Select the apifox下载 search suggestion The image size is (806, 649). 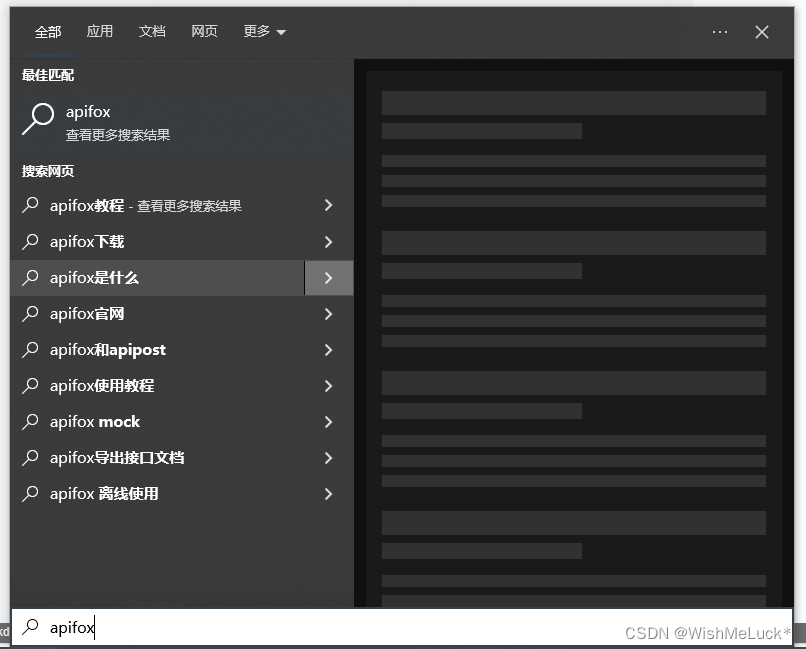pyautogui.click(x=157, y=242)
